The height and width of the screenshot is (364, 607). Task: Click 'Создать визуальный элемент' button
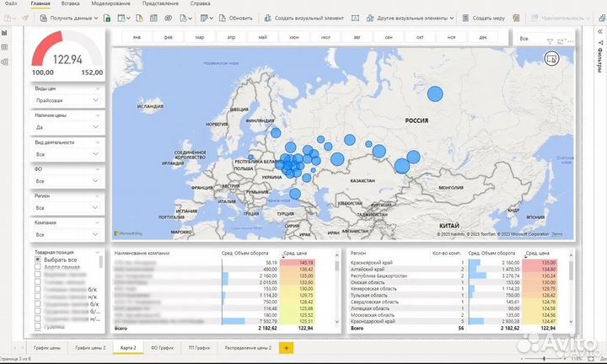tap(303, 19)
